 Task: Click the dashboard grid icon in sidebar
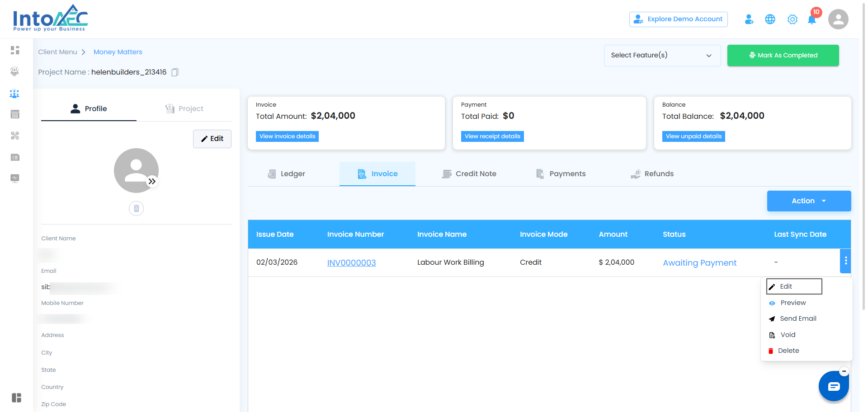point(15,50)
